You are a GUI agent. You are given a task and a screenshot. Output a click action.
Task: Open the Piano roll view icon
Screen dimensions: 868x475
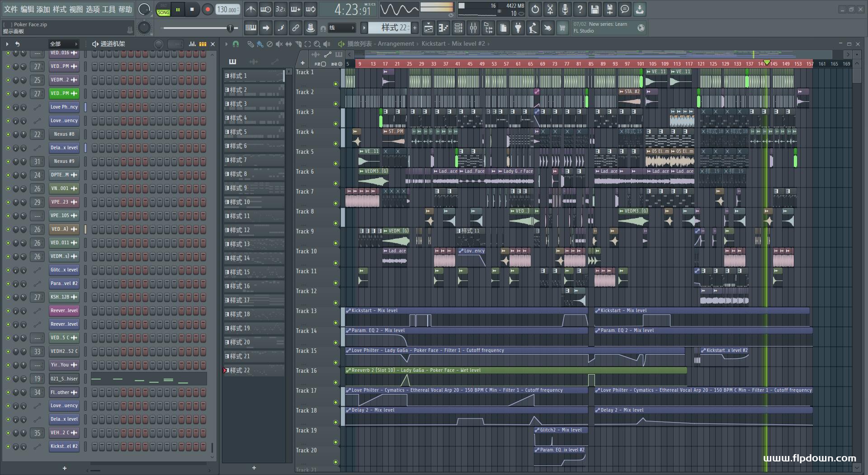click(x=443, y=28)
